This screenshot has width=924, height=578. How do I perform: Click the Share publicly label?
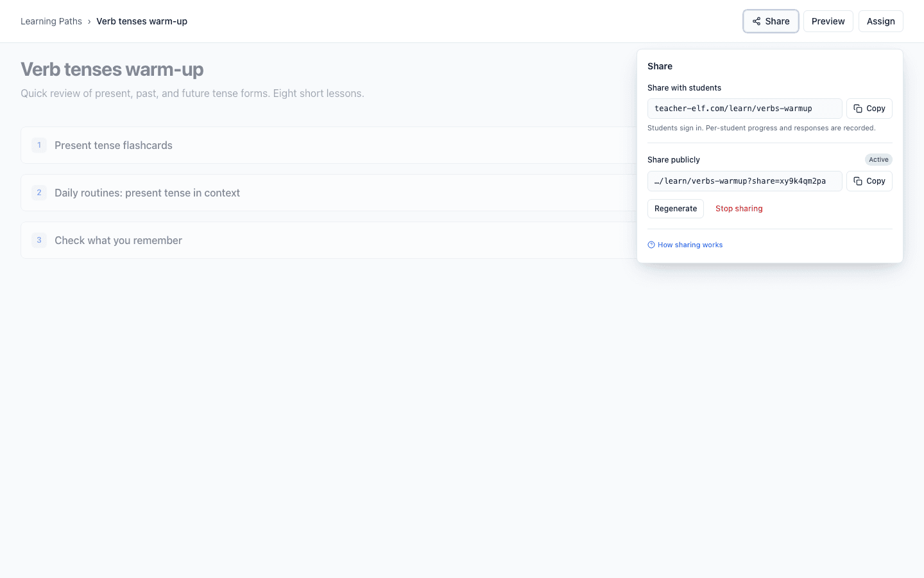(x=673, y=160)
